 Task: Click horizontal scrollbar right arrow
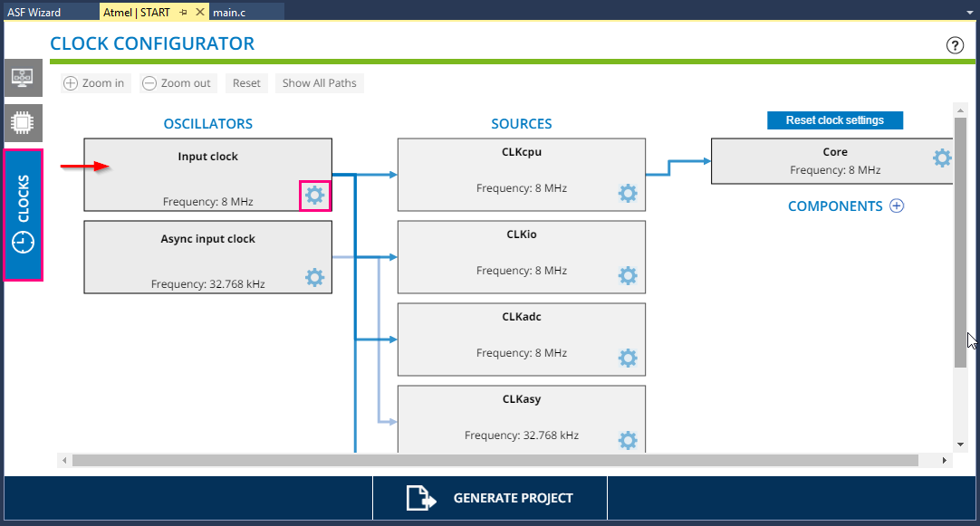[x=945, y=461]
